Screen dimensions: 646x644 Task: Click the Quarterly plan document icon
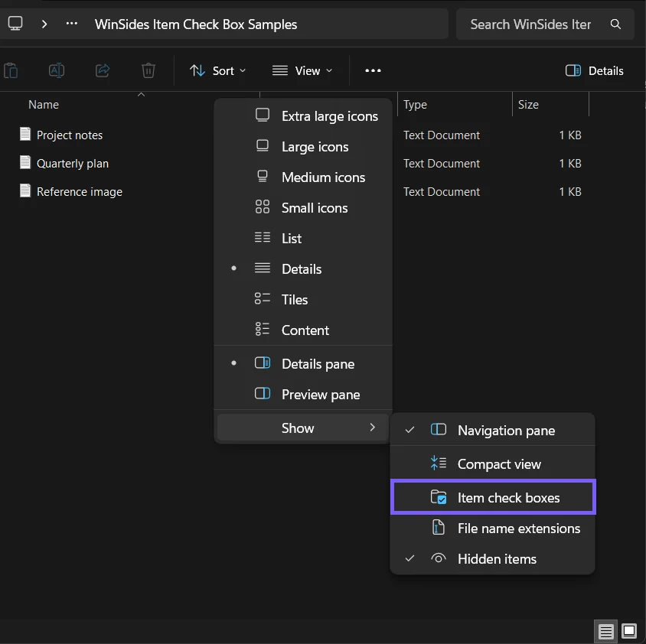coord(25,162)
